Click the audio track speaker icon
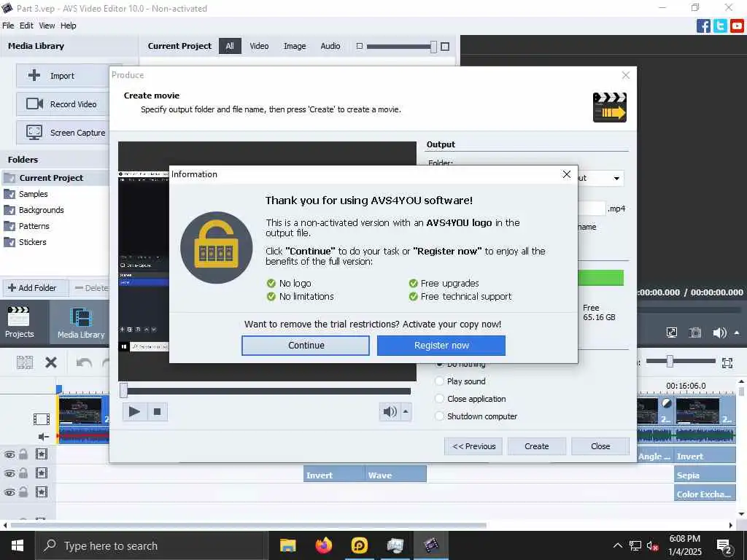Viewport: 747px width, 560px height. (x=43, y=437)
